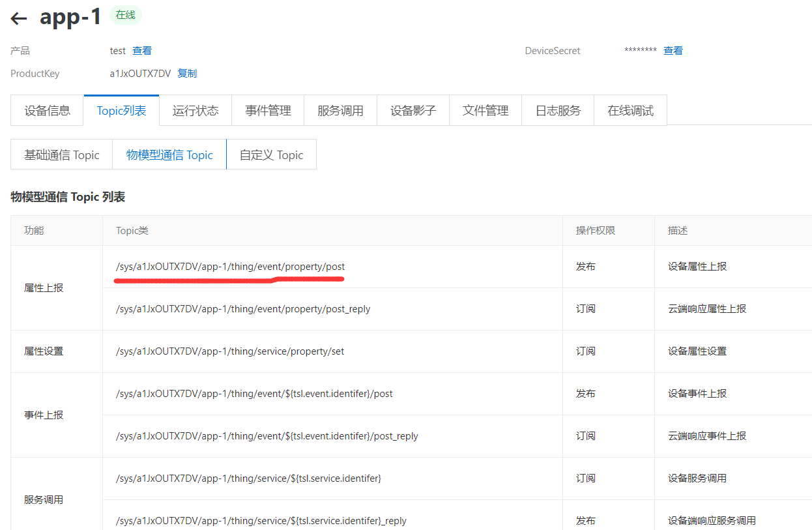This screenshot has height=530, width=812.
Task: Click the 云端响应事件上报 description
Action: click(707, 435)
